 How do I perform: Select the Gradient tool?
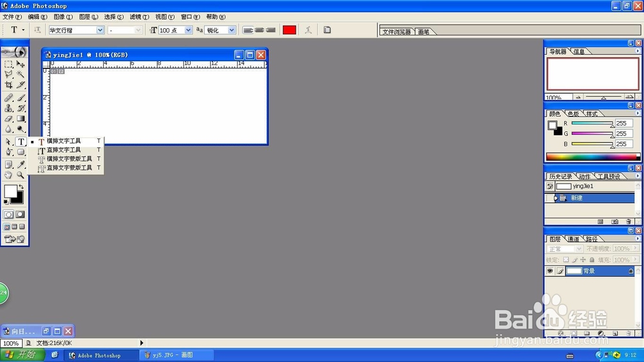tap(21, 119)
